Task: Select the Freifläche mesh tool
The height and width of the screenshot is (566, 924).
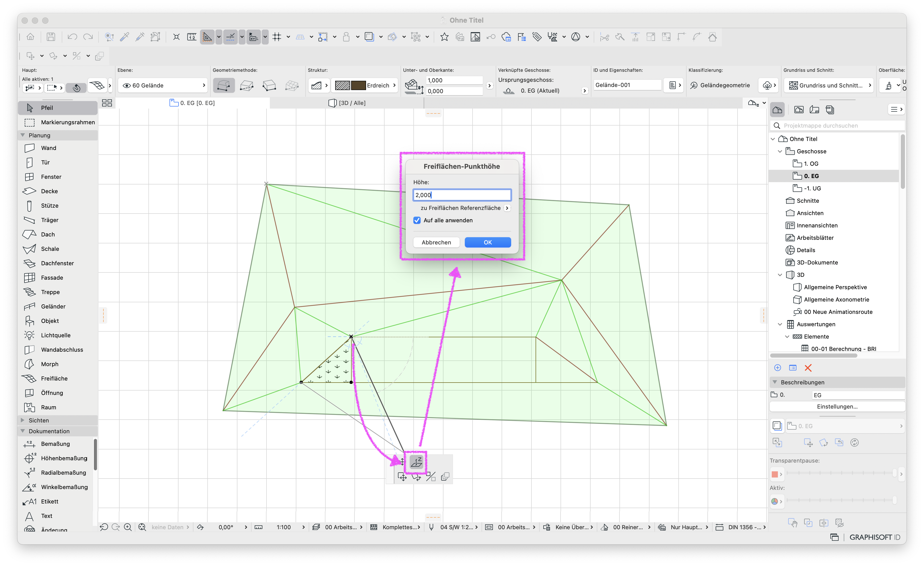Action: (58, 378)
